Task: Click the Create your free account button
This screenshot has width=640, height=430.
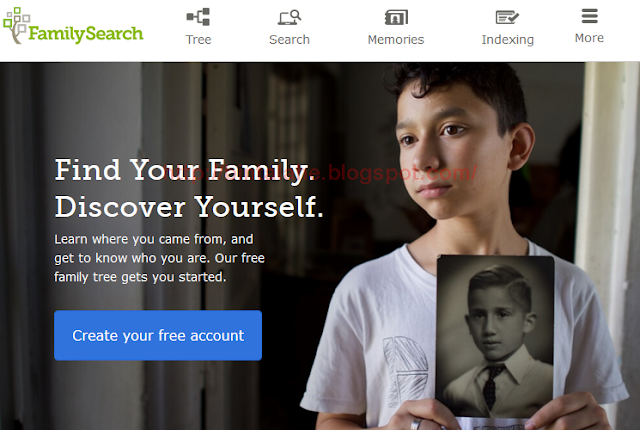Action: click(158, 335)
